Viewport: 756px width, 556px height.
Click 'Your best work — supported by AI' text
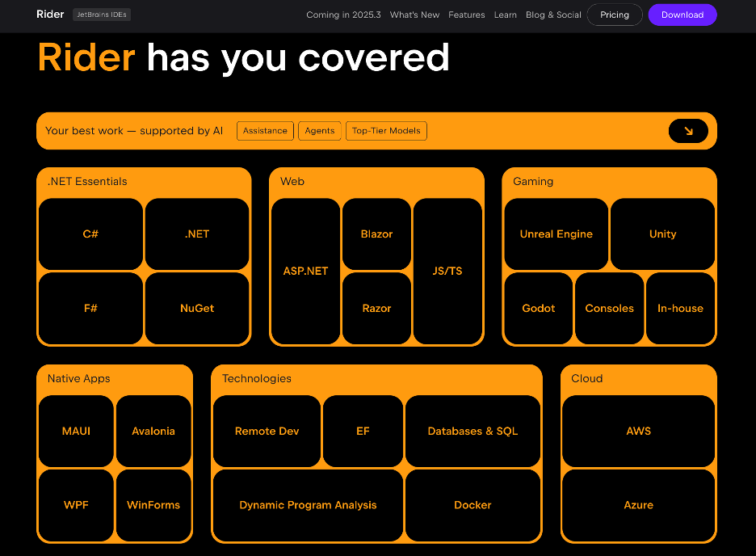(134, 131)
